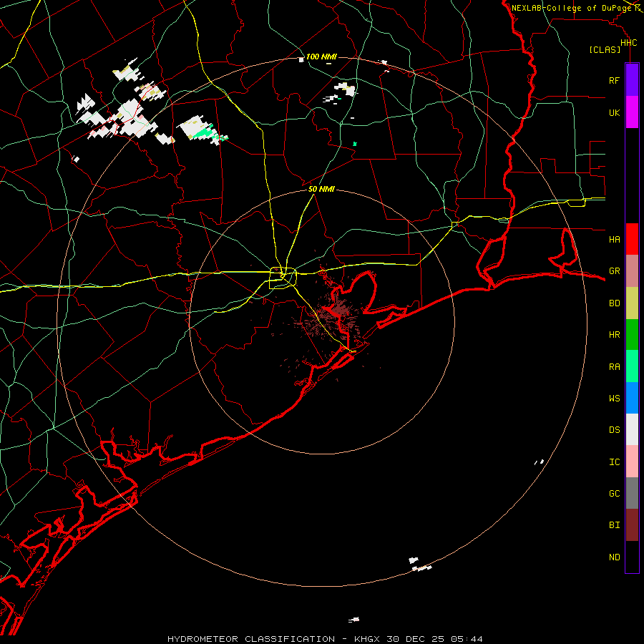Click the 'UK' legend label
This screenshot has width=644, height=644.
pyautogui.click(x=614, y=112)
